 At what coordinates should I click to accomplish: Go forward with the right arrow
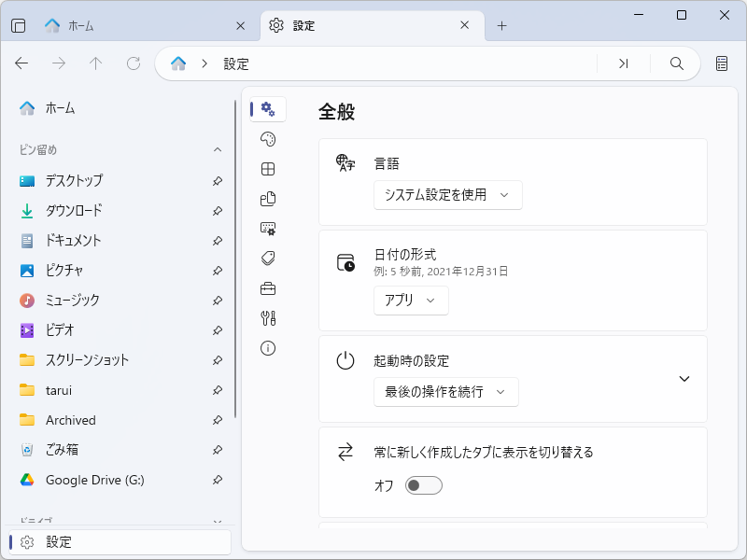(59, 63)
